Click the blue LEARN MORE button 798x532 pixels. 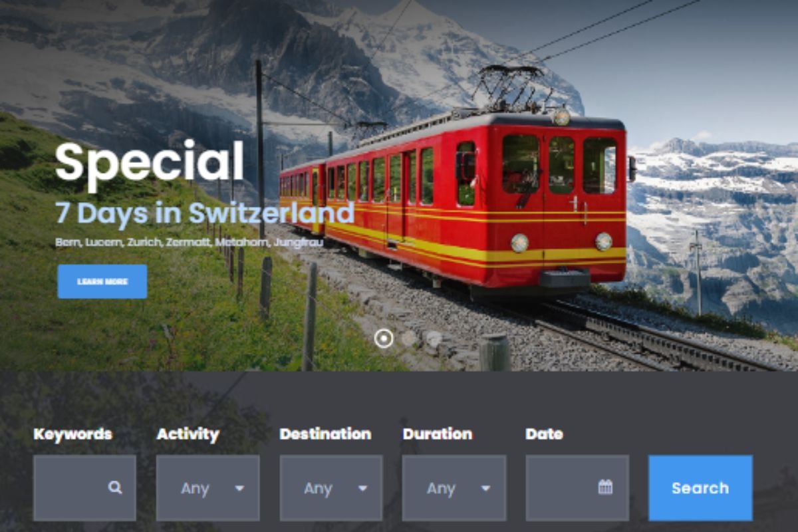[102, 281]
